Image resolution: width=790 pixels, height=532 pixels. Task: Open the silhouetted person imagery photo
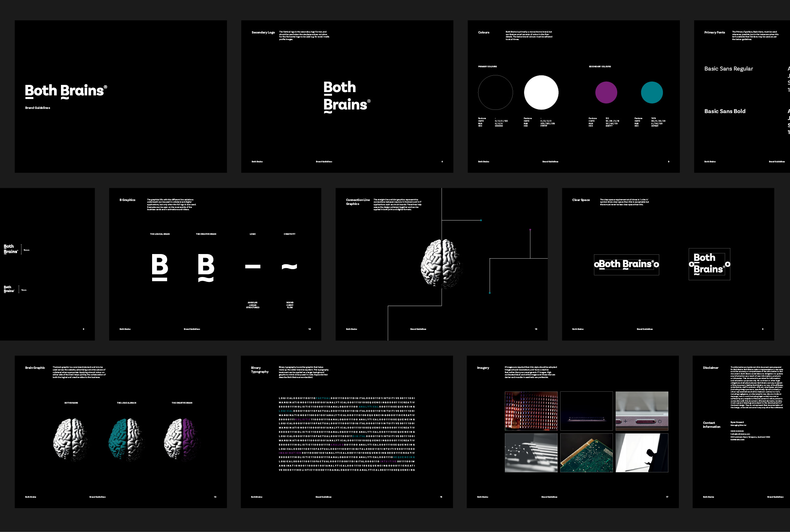click(642, 453)
